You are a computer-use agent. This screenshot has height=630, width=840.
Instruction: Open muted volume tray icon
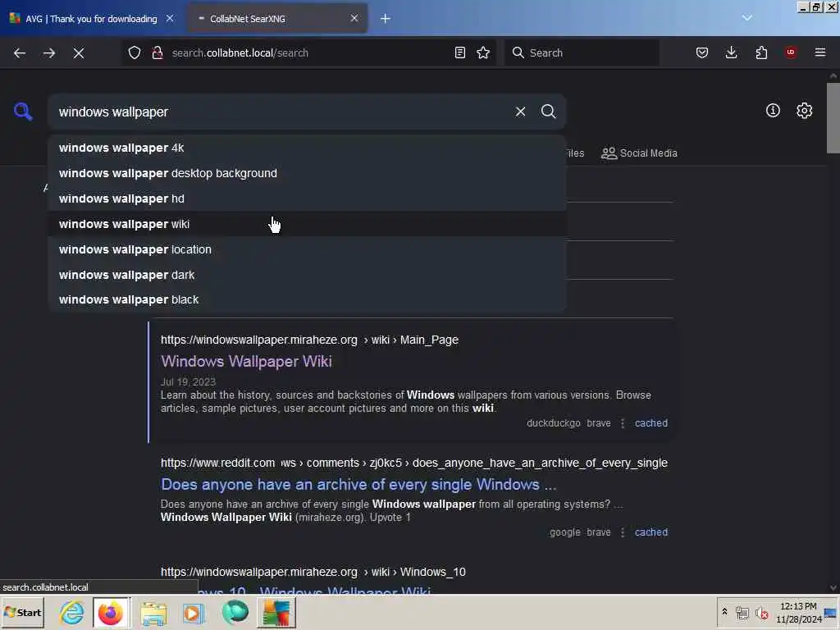click(762, 612)
